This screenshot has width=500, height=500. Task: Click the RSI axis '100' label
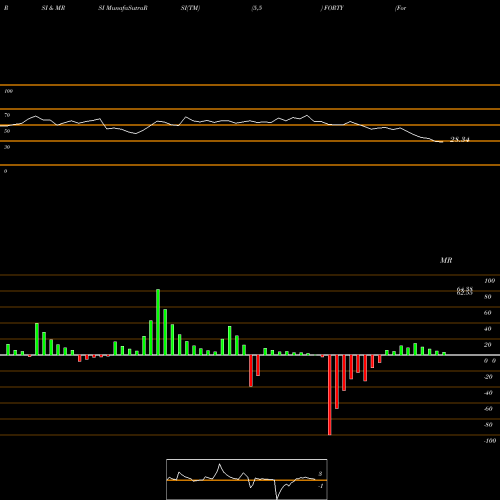tap(8, 91)
